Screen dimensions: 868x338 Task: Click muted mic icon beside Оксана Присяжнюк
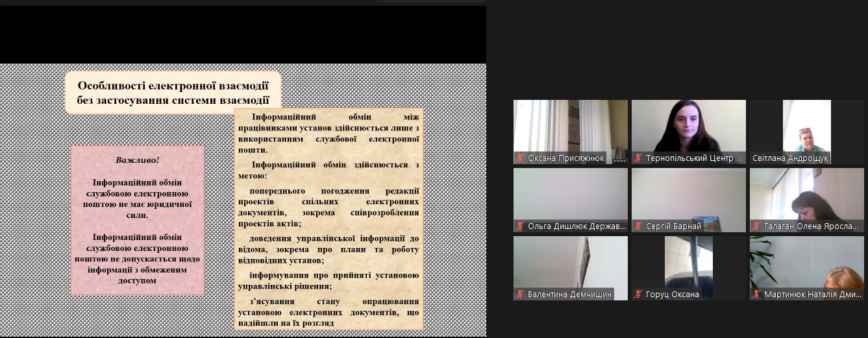(520, 158)
